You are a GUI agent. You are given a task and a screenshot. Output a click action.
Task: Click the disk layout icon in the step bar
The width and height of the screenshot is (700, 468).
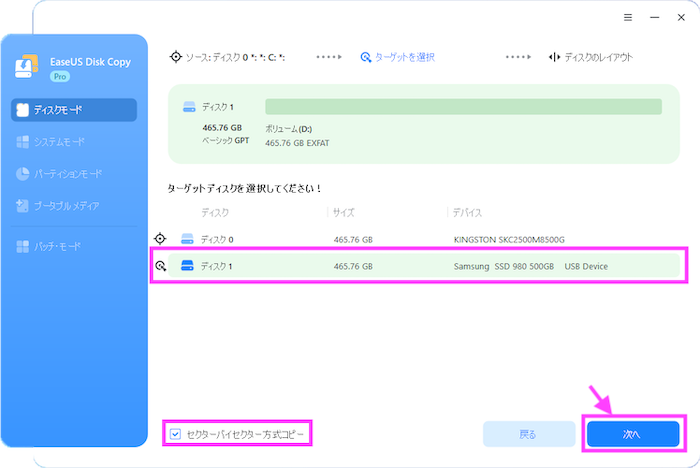[554, 57]
